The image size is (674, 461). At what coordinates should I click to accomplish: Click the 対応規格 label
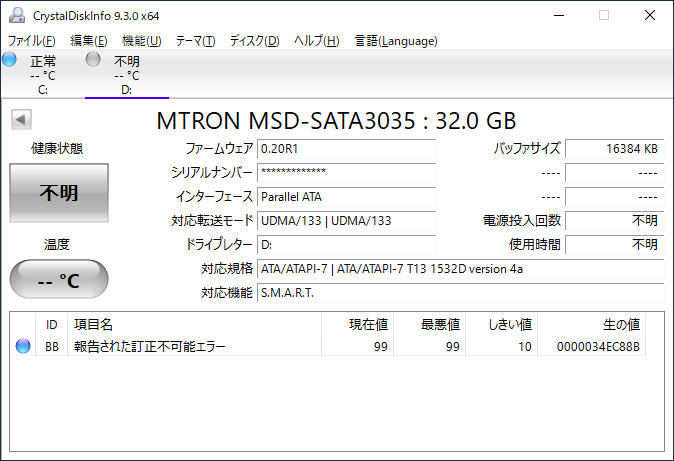pyautogui.click(x=227, y=269)
